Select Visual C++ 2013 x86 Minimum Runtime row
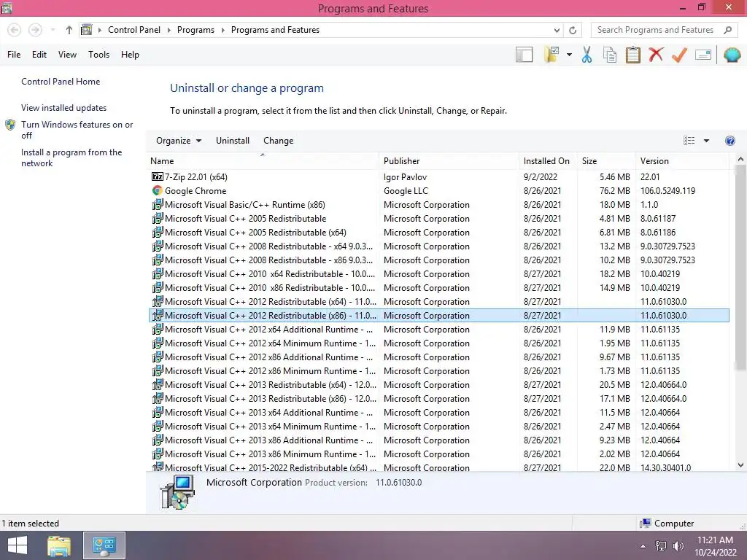 [439, 454]
